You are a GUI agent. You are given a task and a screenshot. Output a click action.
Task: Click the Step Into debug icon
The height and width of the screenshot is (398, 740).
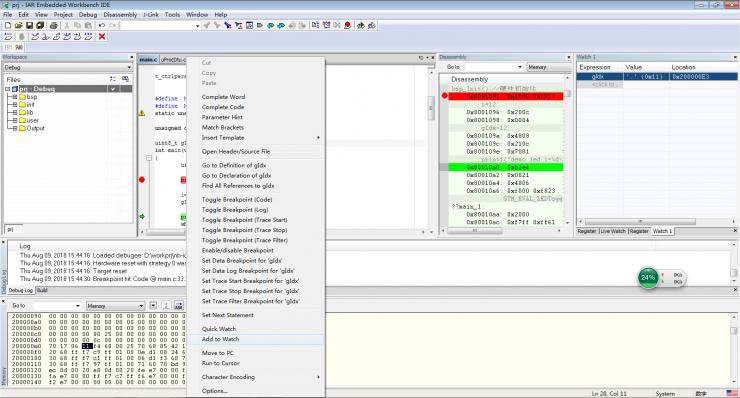46,36
